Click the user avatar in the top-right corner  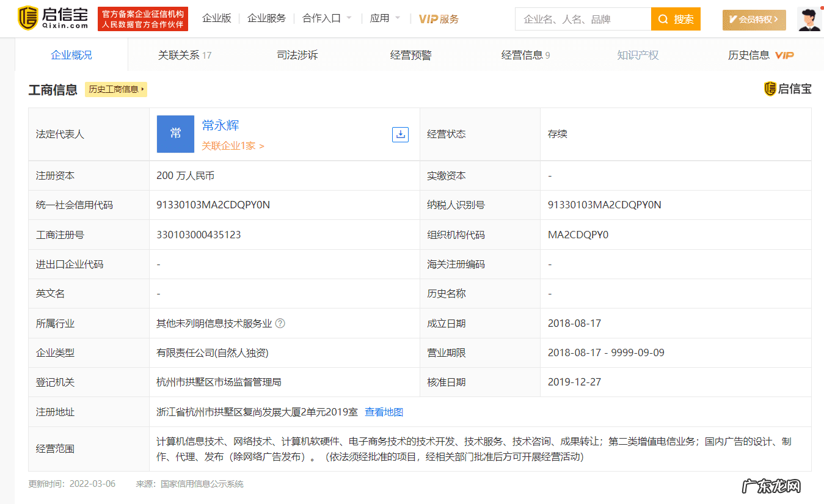pyautogui.click(x=809, y=18)
